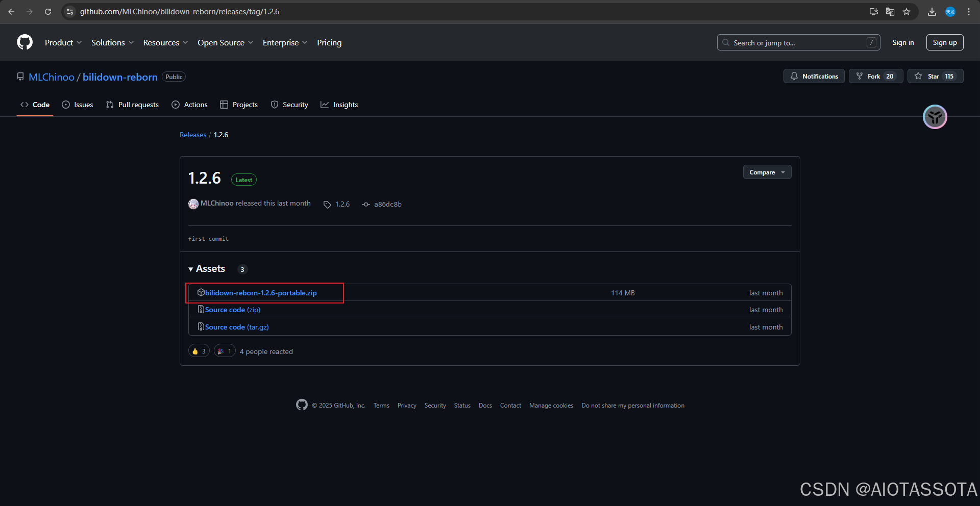Click the browser forward arrow
This screenshot has width=980, height=506.
[30, 12]
